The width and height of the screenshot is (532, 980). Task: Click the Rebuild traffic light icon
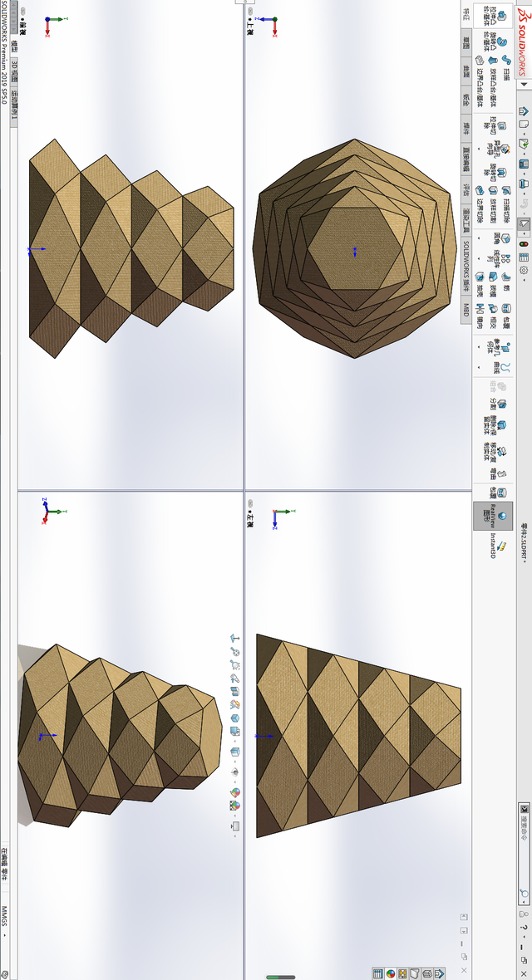click(523, 243)
